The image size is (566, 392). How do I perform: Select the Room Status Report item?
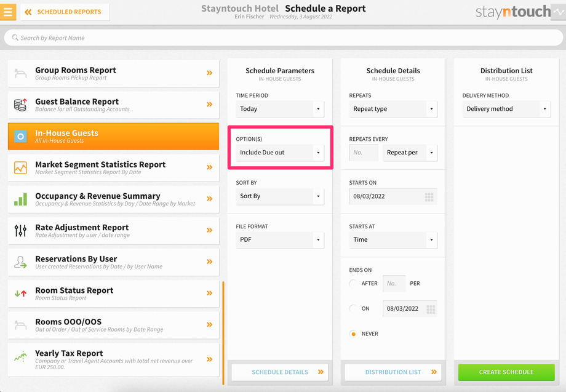(x=113, y=293)
